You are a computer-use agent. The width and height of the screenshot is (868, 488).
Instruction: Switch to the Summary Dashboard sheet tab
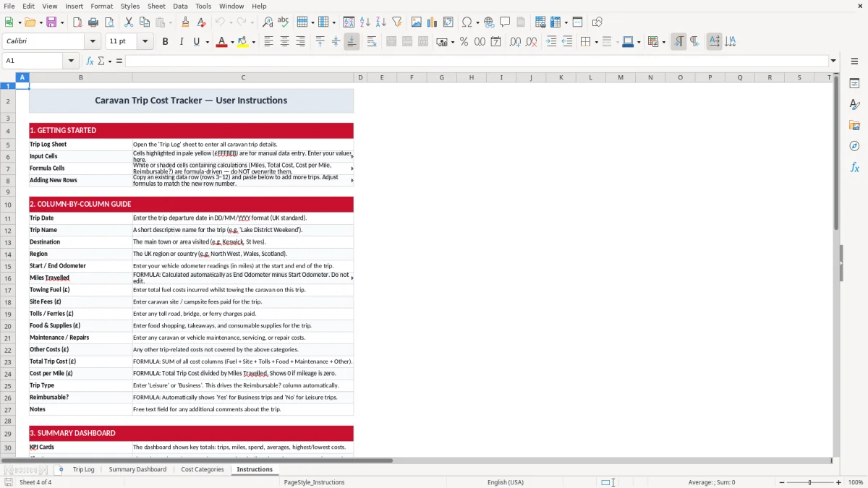[x=137, y=469]
